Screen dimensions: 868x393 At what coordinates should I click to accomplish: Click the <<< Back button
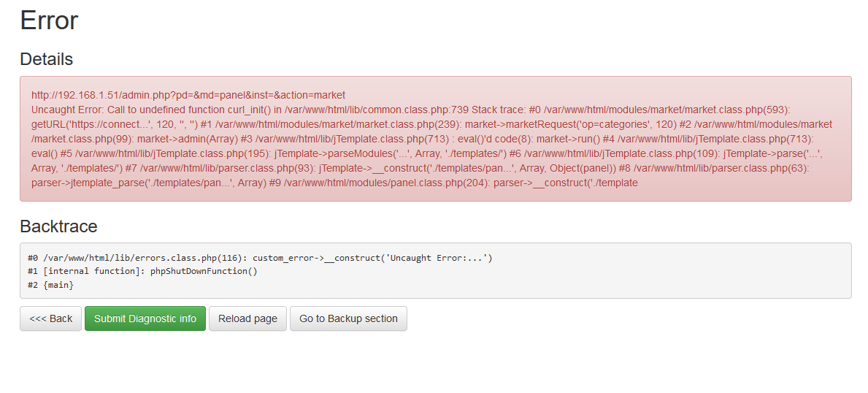[x=50, y=318]
